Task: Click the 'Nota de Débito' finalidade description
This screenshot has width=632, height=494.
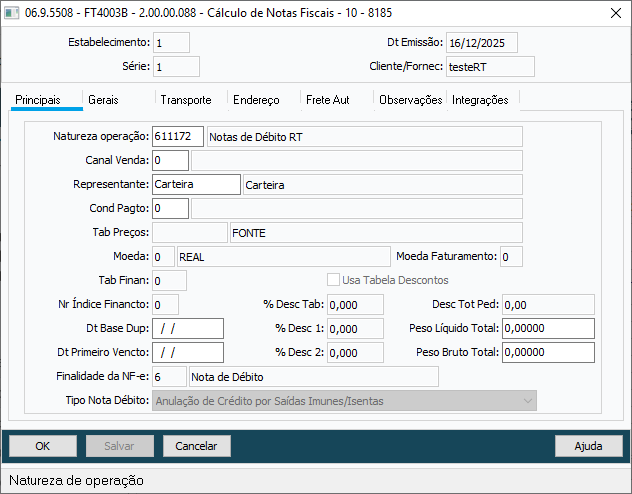Action: click(x=314, y=376)
